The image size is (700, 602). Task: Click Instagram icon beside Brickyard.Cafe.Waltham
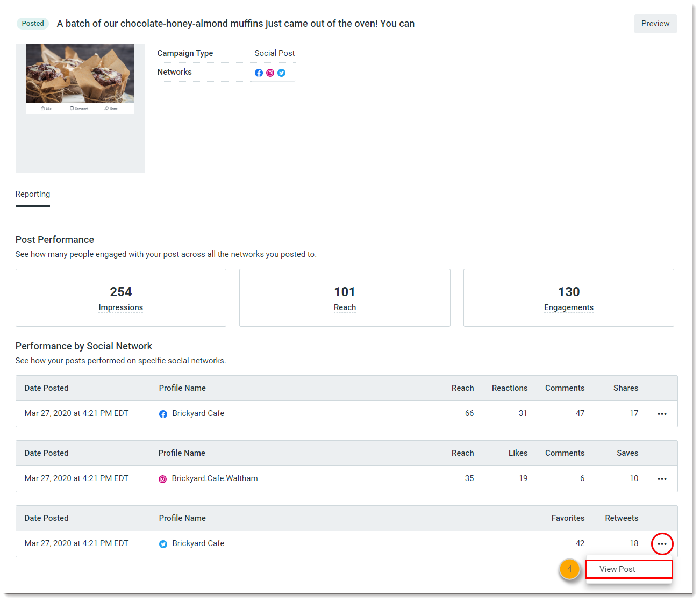pos(162,479)
